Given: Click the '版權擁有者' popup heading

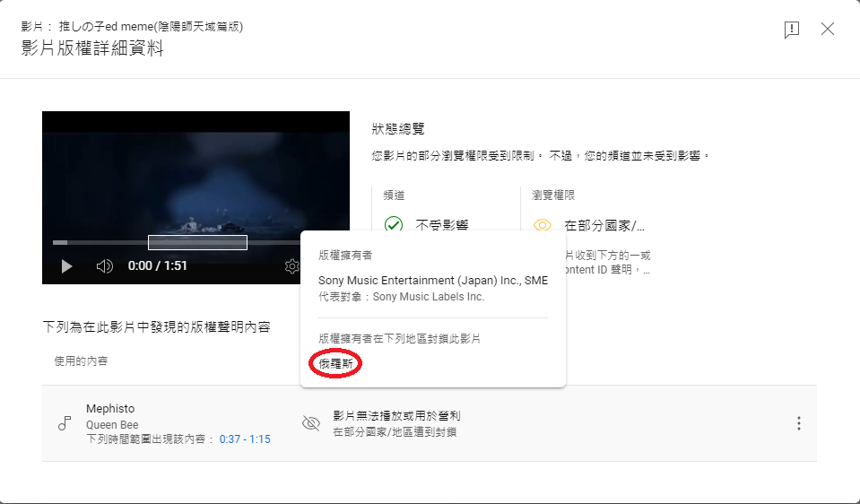Looking at the screenshot, I should pos(345,255).
